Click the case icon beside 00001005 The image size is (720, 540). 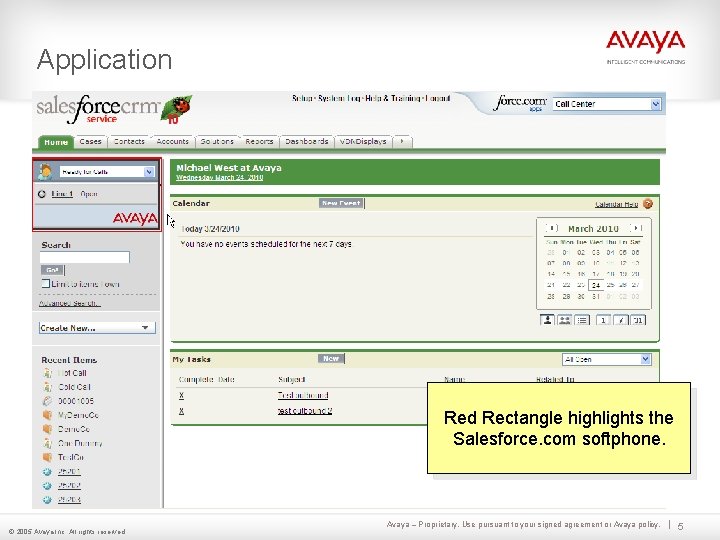coord(47,401)
